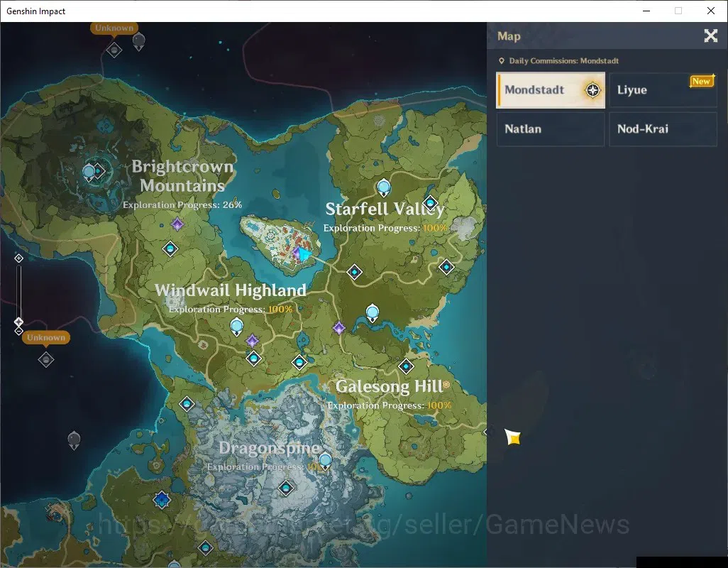Click the waypoint below Windwail purple domain
Screen dimensions: 728x568
coord(253,359)
